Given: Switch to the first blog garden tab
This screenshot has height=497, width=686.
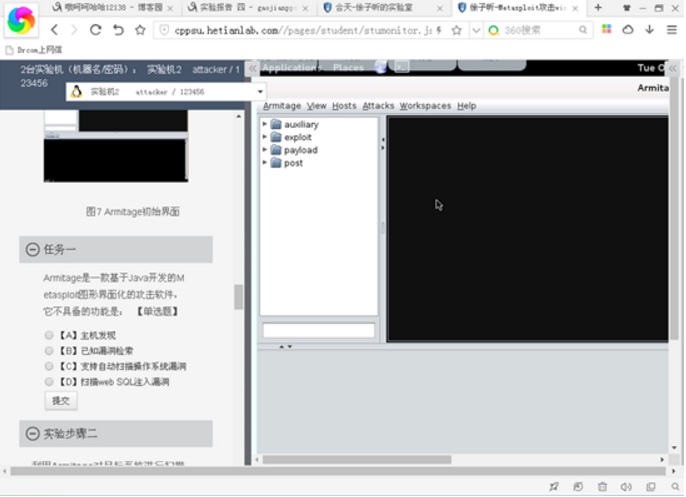Looking at the screenshot, I should [x=112, y=7].
